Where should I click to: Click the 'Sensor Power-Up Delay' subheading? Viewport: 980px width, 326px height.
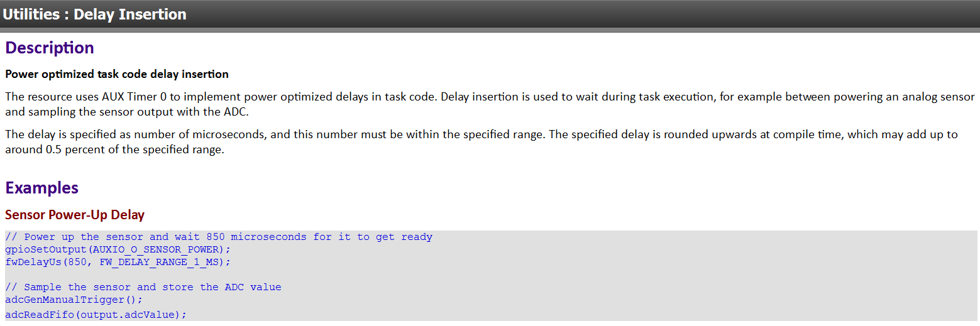(75, 215)
